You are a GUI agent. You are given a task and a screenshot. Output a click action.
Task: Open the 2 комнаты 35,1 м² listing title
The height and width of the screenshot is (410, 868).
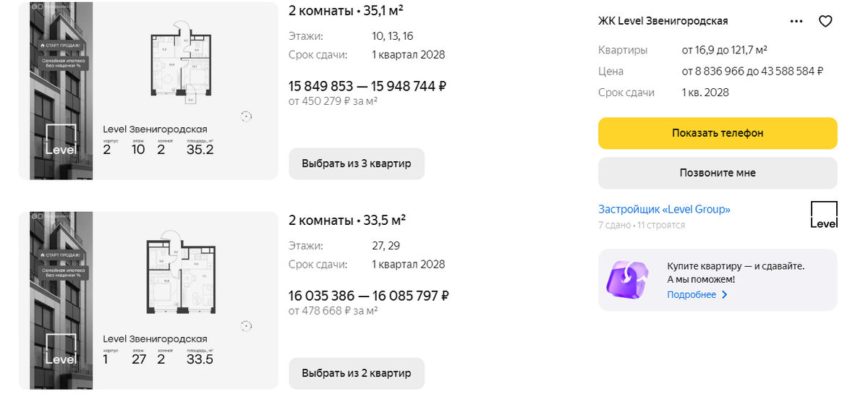(346, 10)
